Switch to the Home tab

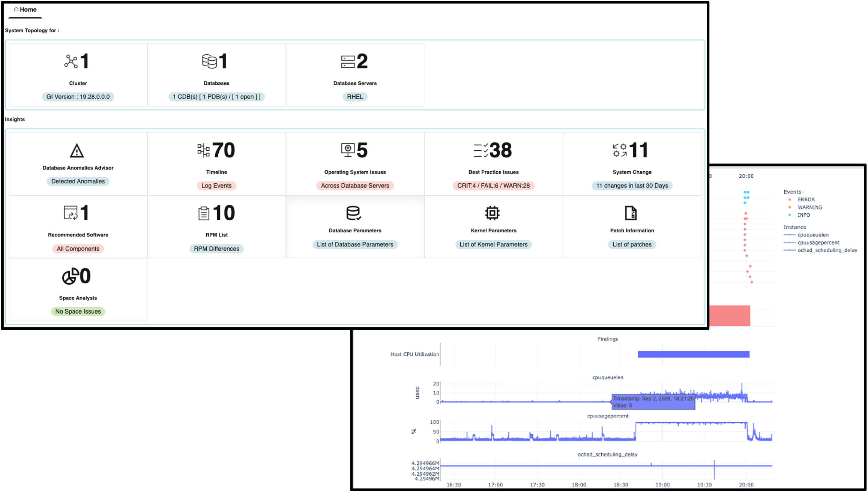(x=25, y=10)
